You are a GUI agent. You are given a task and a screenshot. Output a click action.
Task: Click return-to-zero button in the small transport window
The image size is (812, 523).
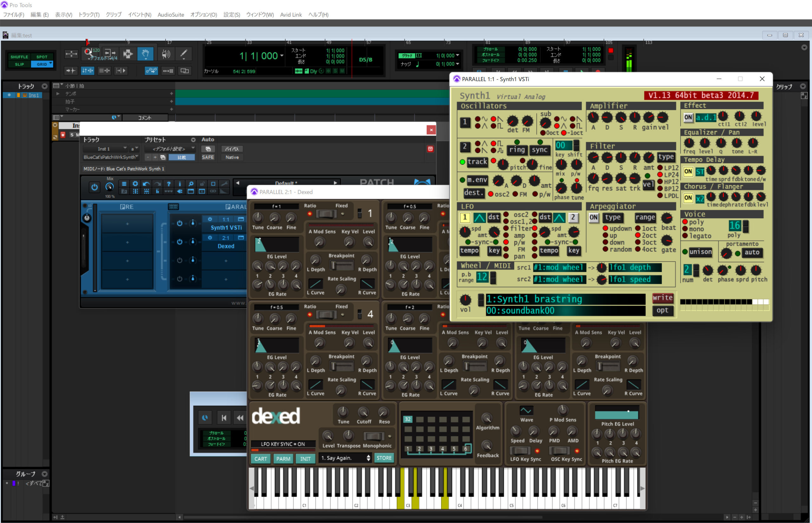[224, 418]
